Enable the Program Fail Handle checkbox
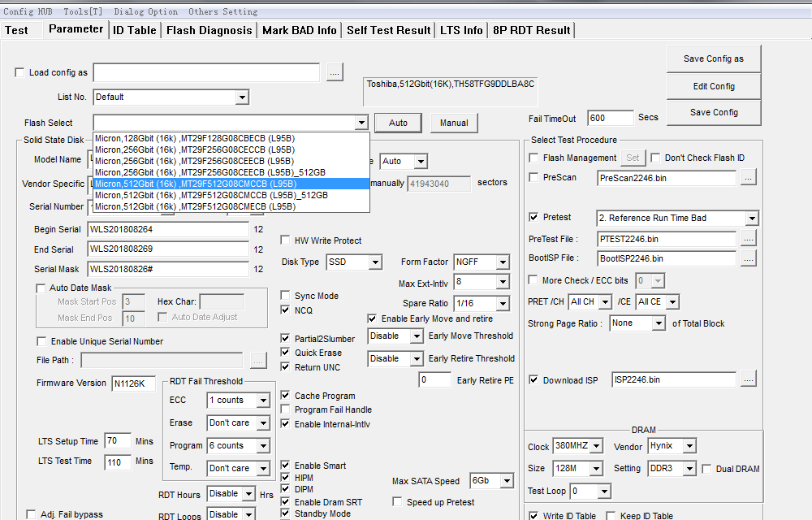Image resolution: width=812 pixels, height=520 pixels. click(x=285, y=409)
